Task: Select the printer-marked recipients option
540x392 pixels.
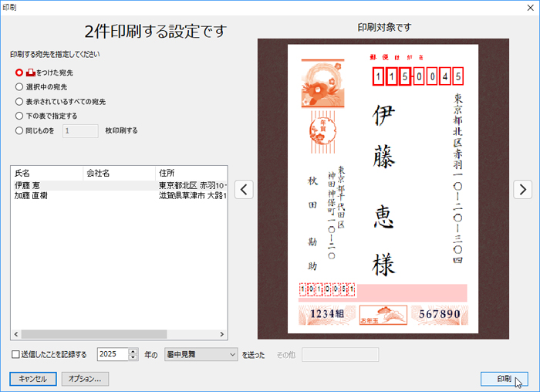Action: coord(19,73)
